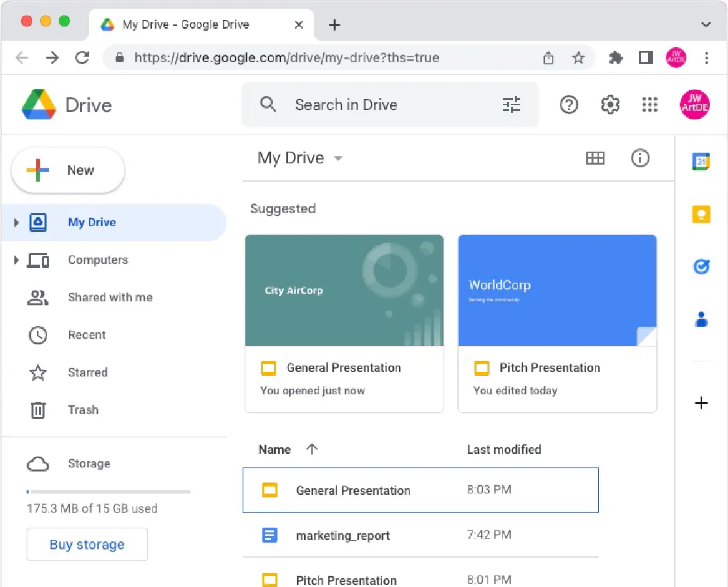Switch to grid layout view

595,158
